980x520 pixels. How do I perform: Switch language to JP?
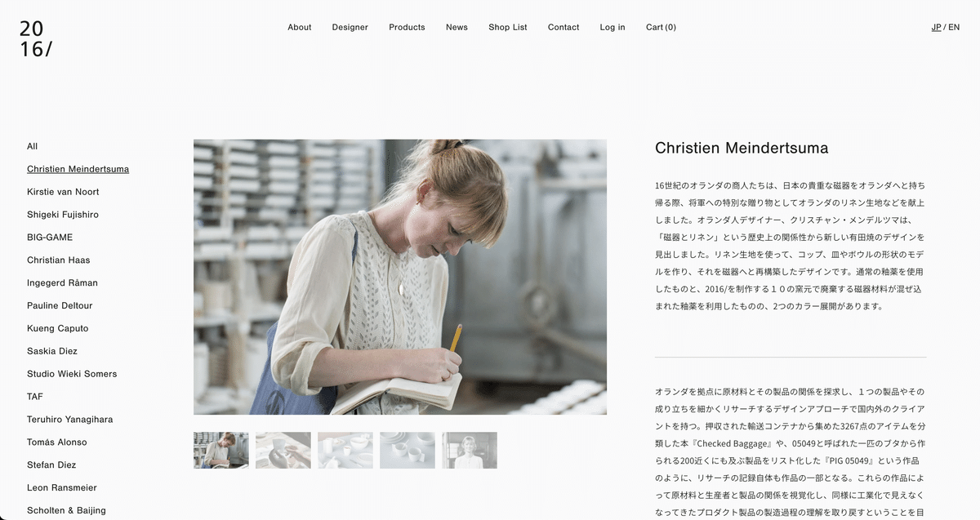(x=936, y=27)
